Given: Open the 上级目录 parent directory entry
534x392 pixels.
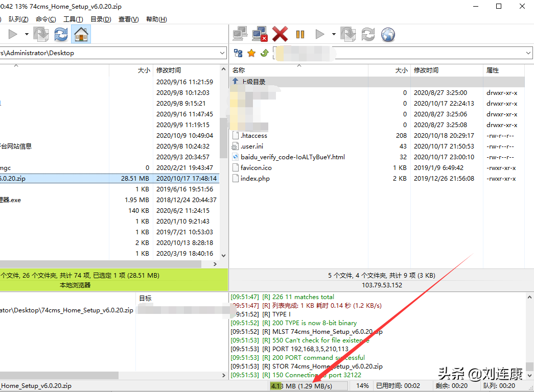Looking at the screenshot, I should [x=253, y=82].
